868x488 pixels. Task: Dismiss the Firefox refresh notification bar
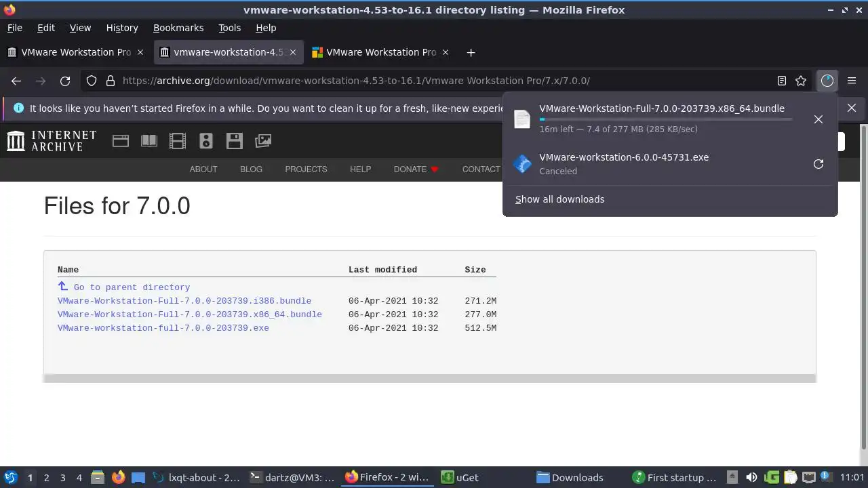point(852,108)
